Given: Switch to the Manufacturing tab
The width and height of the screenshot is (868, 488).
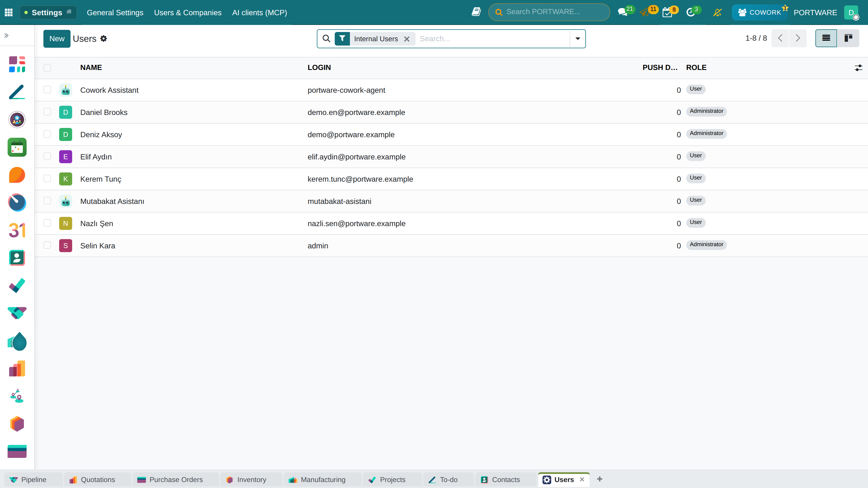Looking at the screenshot, I should 323,480.
